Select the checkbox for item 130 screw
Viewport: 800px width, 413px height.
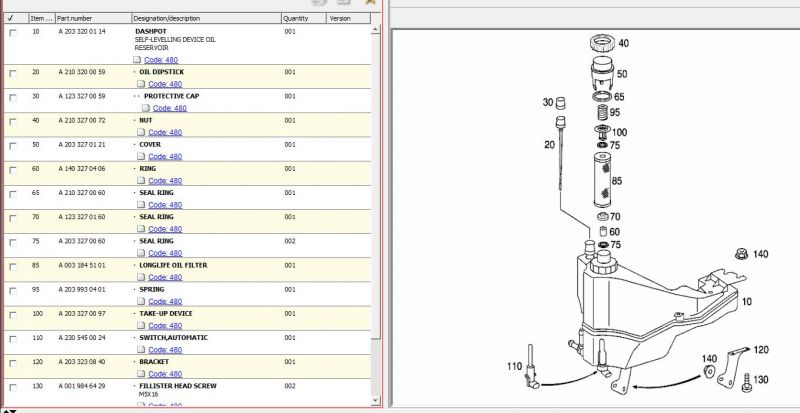coord(12,387)
